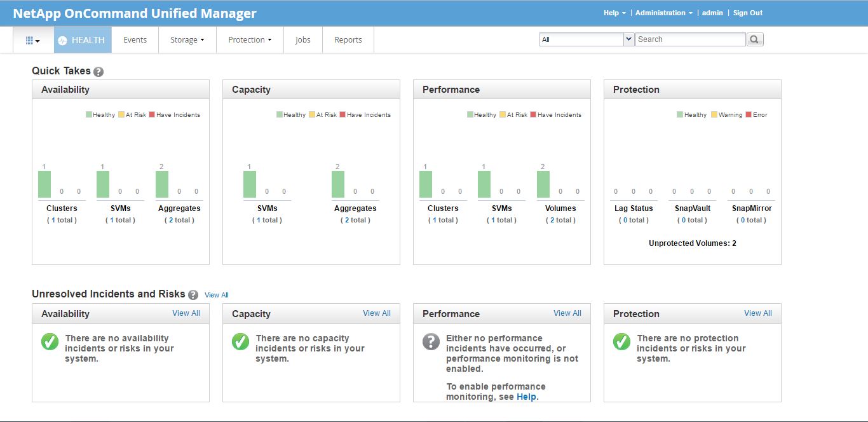Switch to the Reports tab

(x=348, y=39)
